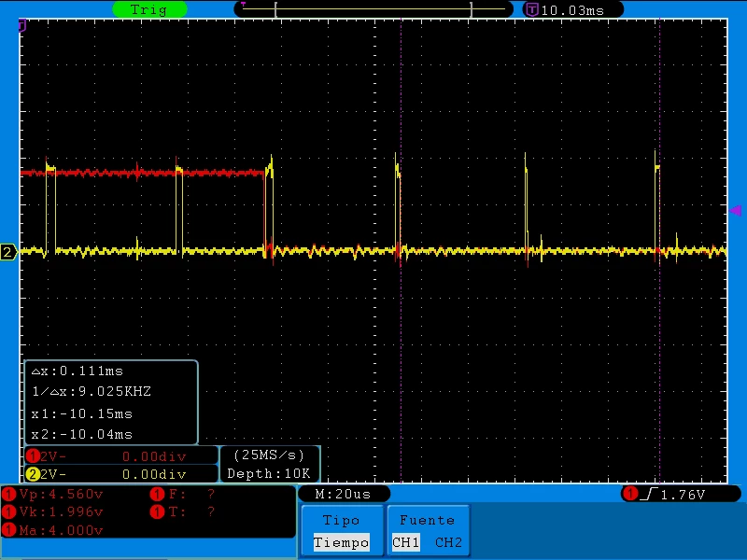The height and width of the screenshot is (560, 747).
Task: Click the 25MS/s sample rate readout
Action: coord(269,455)
